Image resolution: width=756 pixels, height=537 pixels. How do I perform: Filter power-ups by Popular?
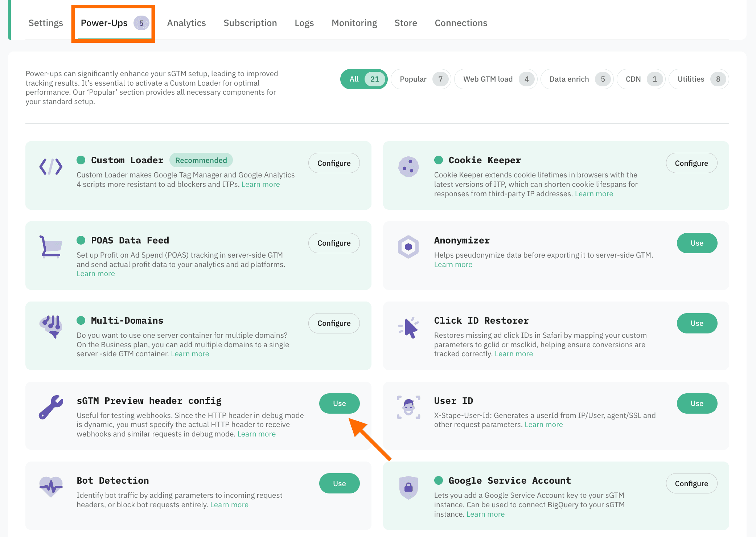coord(421,79)
